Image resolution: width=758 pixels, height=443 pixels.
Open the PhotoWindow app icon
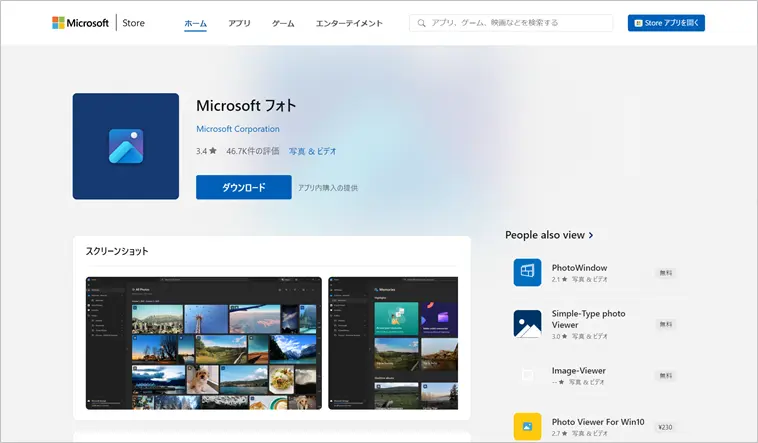(527, 272)
